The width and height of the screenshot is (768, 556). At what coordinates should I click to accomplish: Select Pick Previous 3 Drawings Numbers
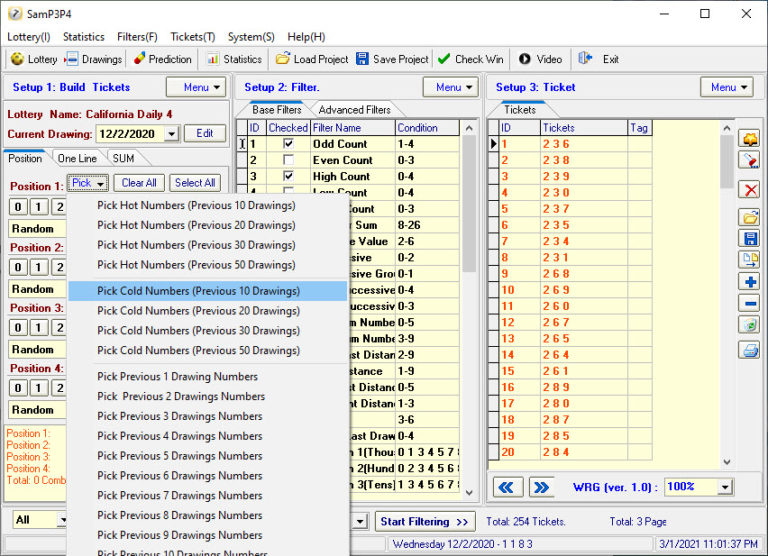tap(208, 416)
